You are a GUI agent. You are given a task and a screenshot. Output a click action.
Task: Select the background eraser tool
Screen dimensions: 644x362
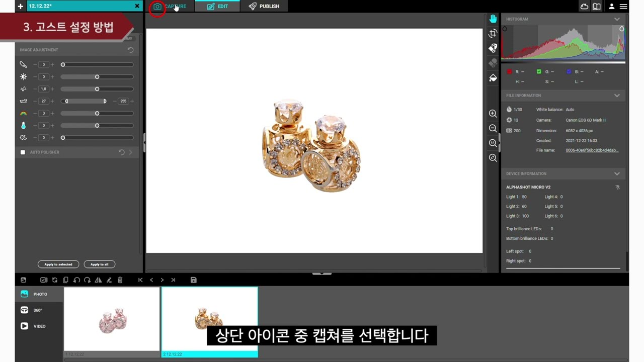(x=493, y=48)
